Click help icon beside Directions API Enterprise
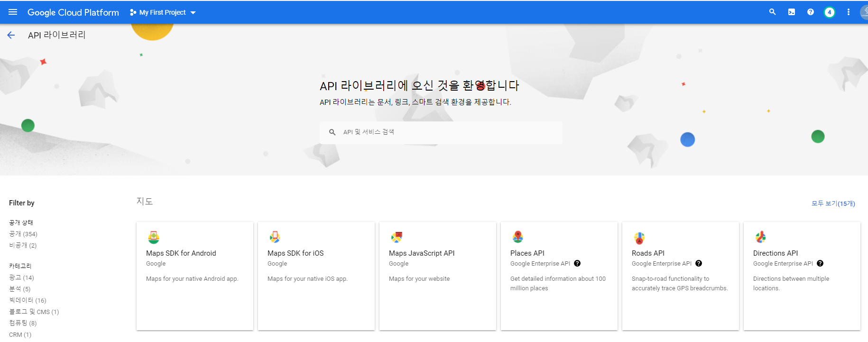The width and height of the screenshot is (868, 342). point(820,263)
